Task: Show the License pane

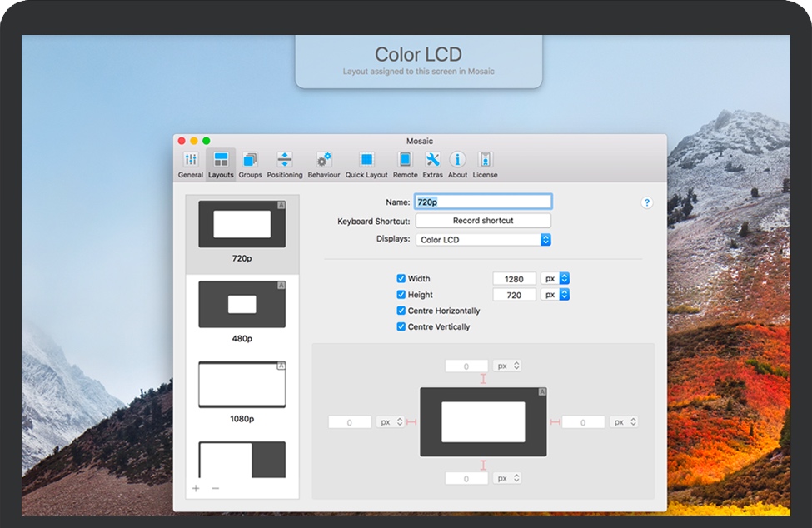Action: [x=485, y=164]
